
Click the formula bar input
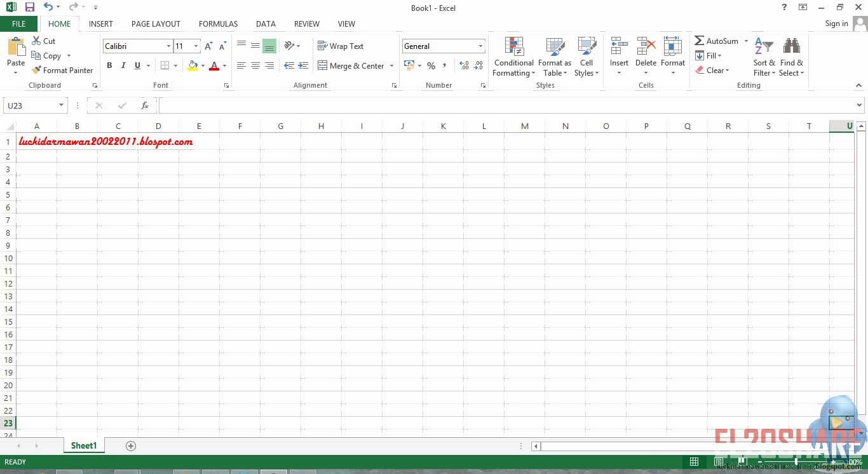506,105
